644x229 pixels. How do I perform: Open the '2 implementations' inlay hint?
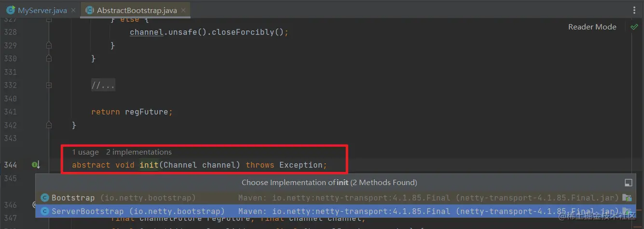click(139, 152)
